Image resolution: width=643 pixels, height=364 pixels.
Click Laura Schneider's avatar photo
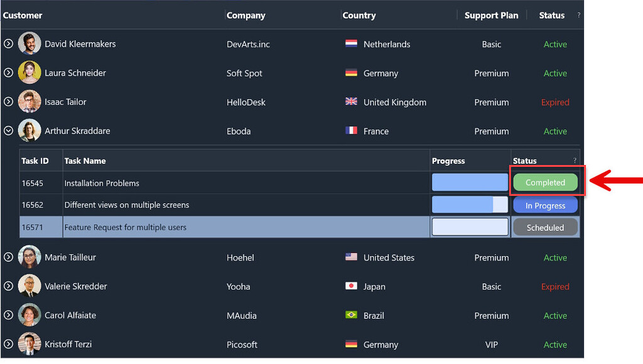[29, 73]
